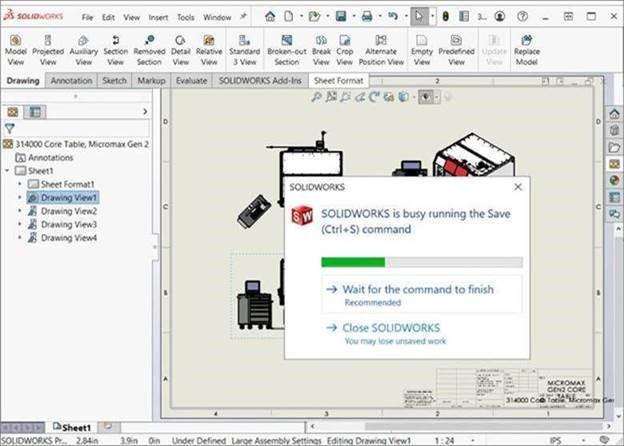Open the Tools menu
Viewport: 624px width, 446px height.
pos(185,17)
